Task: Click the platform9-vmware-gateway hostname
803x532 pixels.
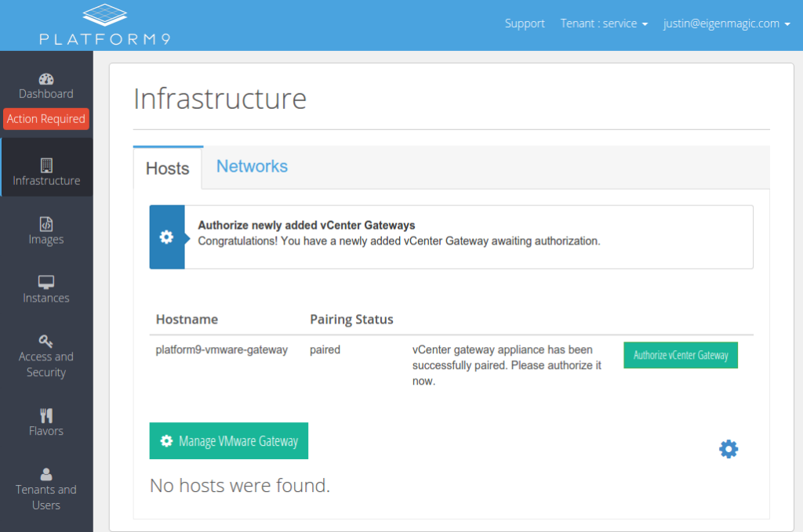Action: coord(222,350)
